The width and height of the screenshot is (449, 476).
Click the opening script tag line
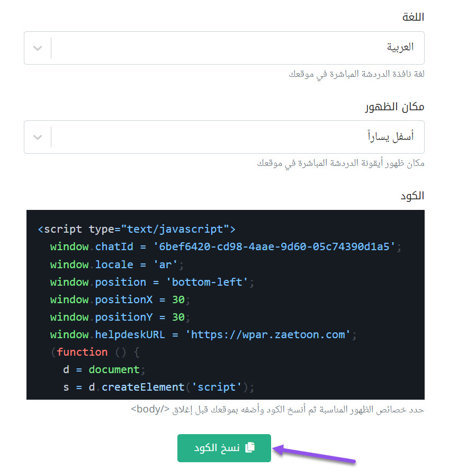click(x=137, y=230)
